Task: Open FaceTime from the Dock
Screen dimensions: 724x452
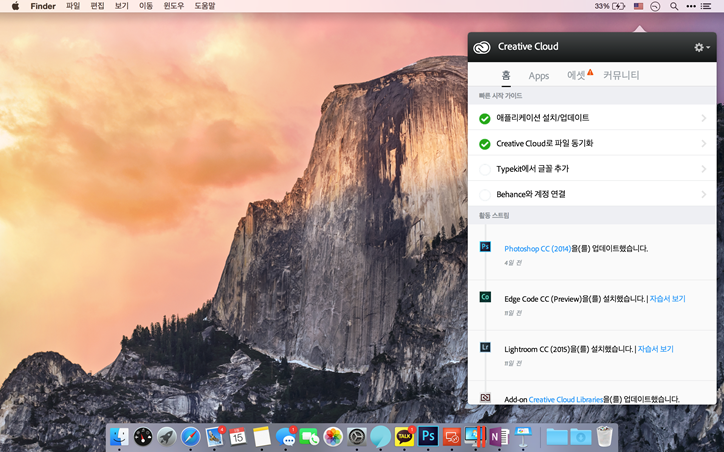Action: point(309,436)
